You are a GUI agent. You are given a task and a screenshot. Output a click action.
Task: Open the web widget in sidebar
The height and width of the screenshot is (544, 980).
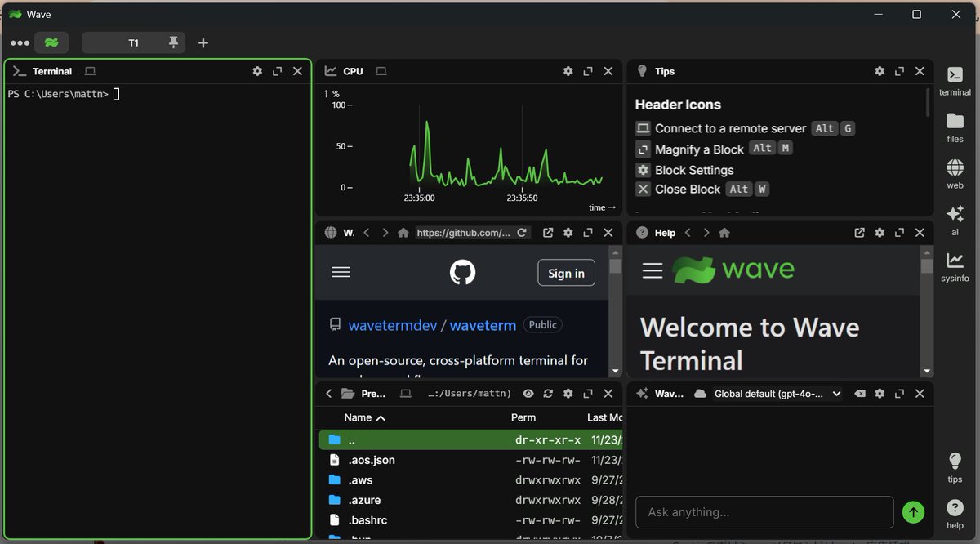[x=955, y=174]
